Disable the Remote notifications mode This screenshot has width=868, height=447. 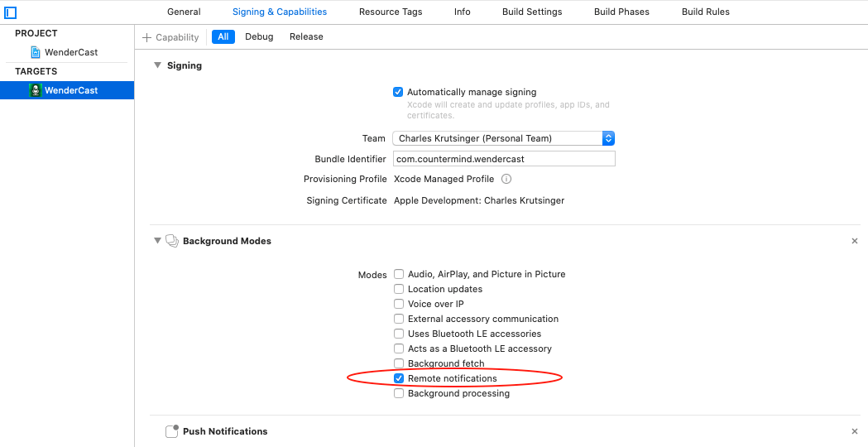pos(399,378)
